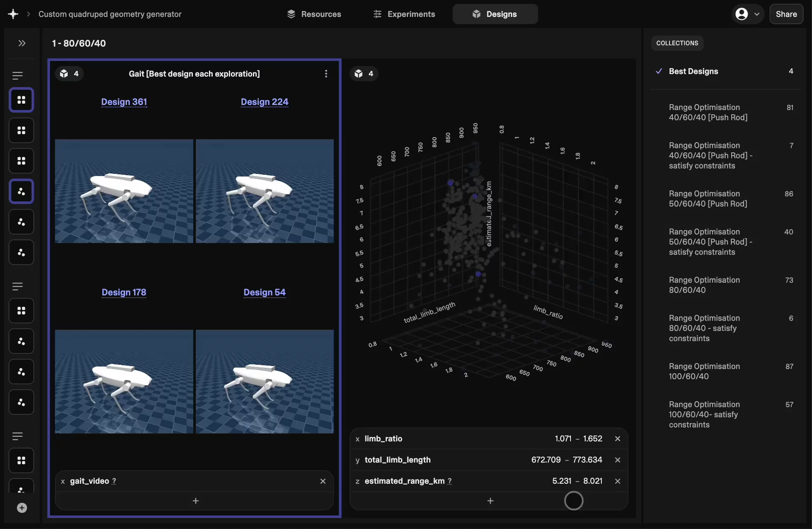
Task: Toggle the Best Designs collection checkmark
Action: click(658, 71)
